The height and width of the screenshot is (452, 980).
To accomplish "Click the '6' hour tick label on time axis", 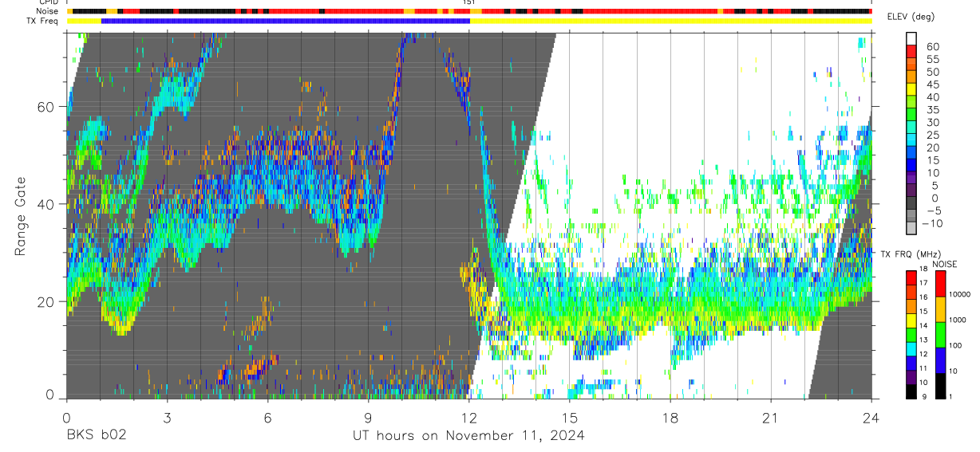I will (x=267, y=418).
